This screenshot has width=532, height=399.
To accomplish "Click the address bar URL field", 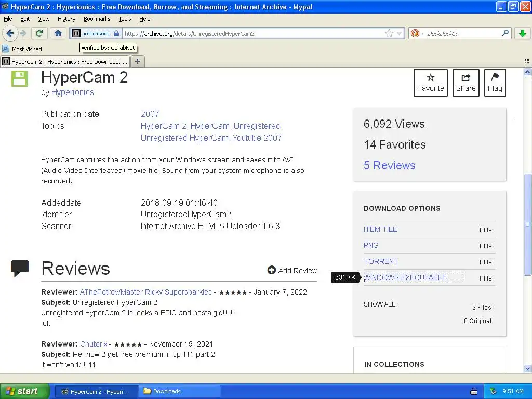I will (253, 33).
